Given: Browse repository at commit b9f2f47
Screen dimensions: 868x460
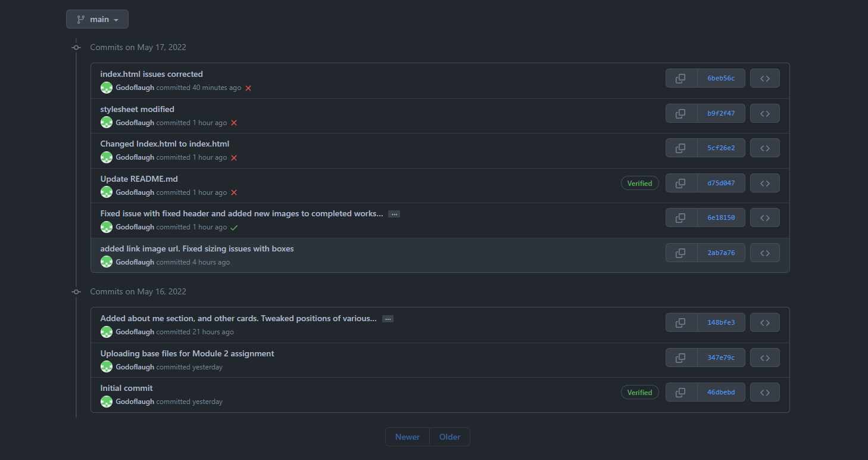Looking at the screenshot, I should 764,113.
